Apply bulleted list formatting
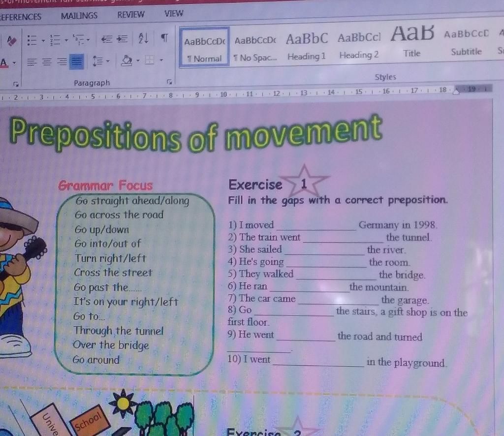Screen dimensions: 504x436 (32, 40)
